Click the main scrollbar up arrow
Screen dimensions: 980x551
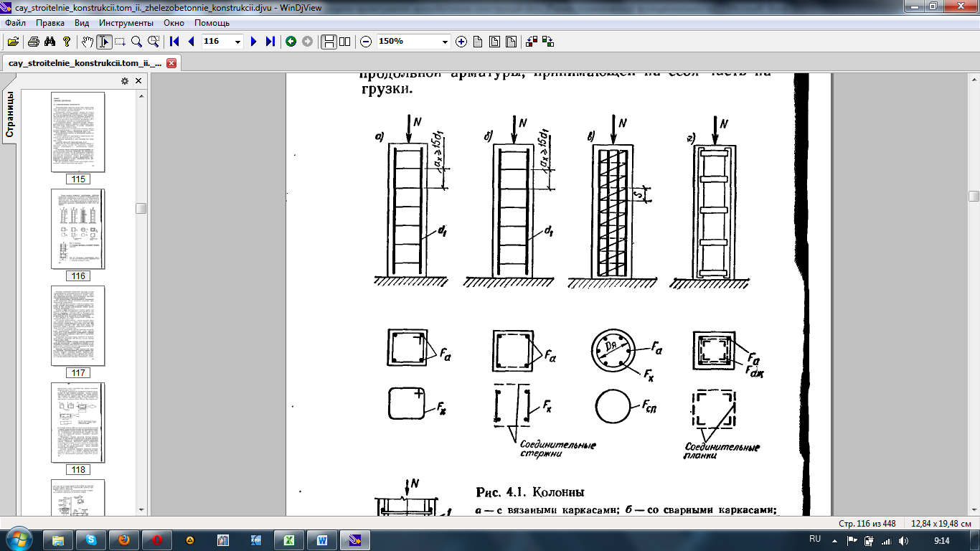tap(974, 77)
